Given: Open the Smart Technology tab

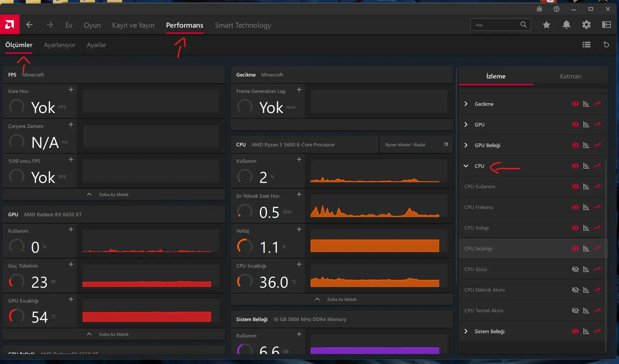Looking at the screenshot, I should tap(243, 25).
